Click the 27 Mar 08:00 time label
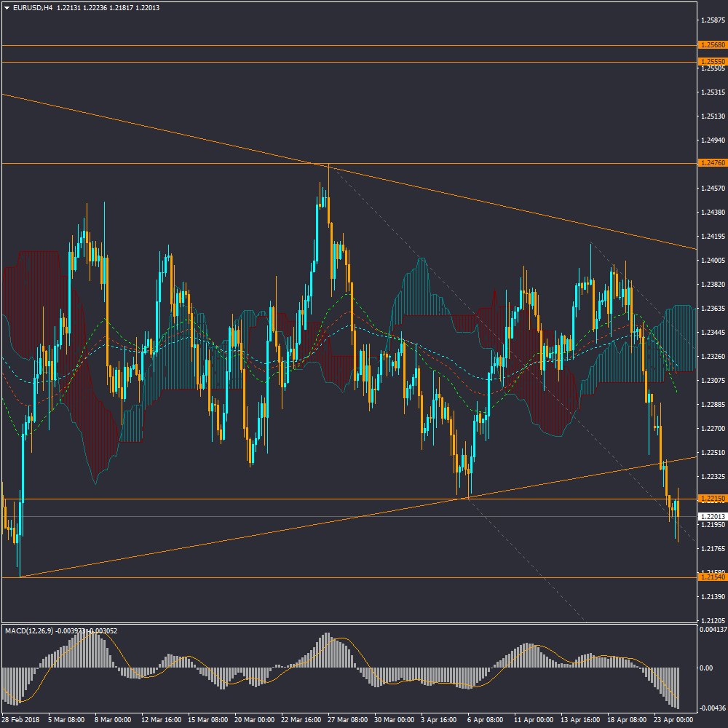The image size is (728, 728). [x=348, y=720]
